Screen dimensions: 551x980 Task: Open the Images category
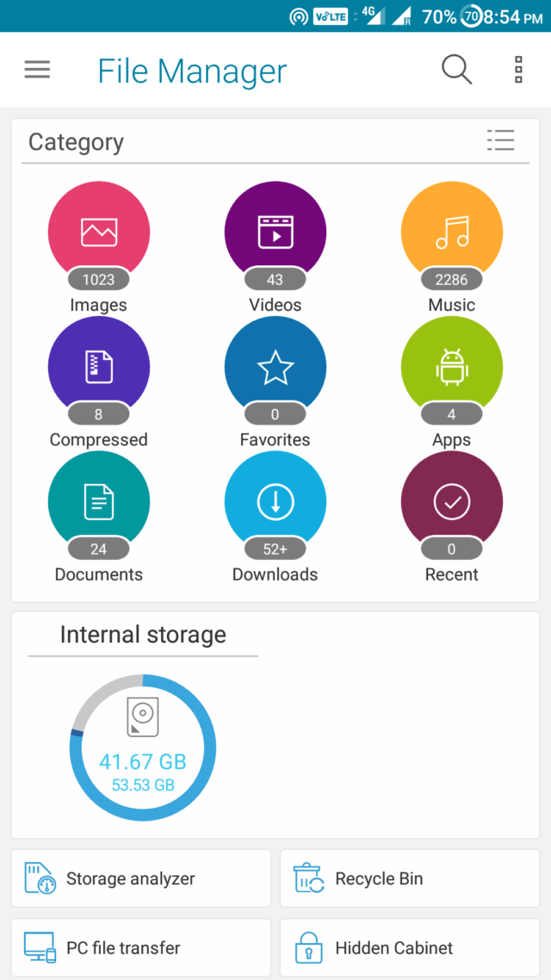coord(98,231)
